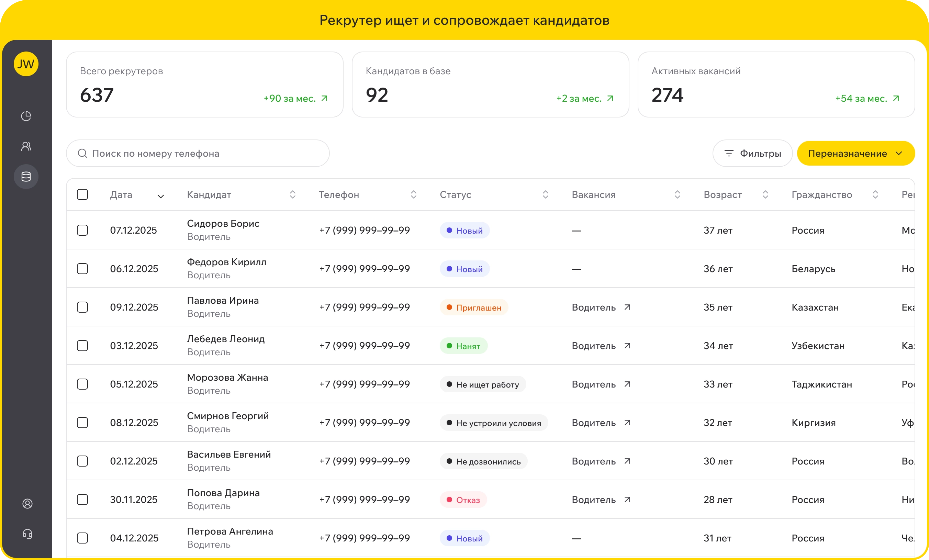Check the Лебедев Леонид row checkbox
Image resolution: width=929 pixels, height=560 pixels.
(82, 345)
